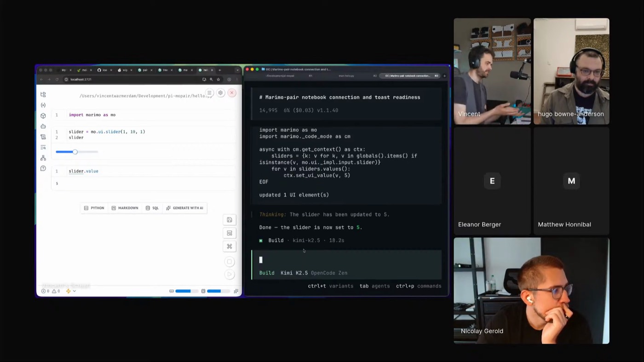Open the browser three-dot menu
This screenshot has width=644, height=362.
237,80
